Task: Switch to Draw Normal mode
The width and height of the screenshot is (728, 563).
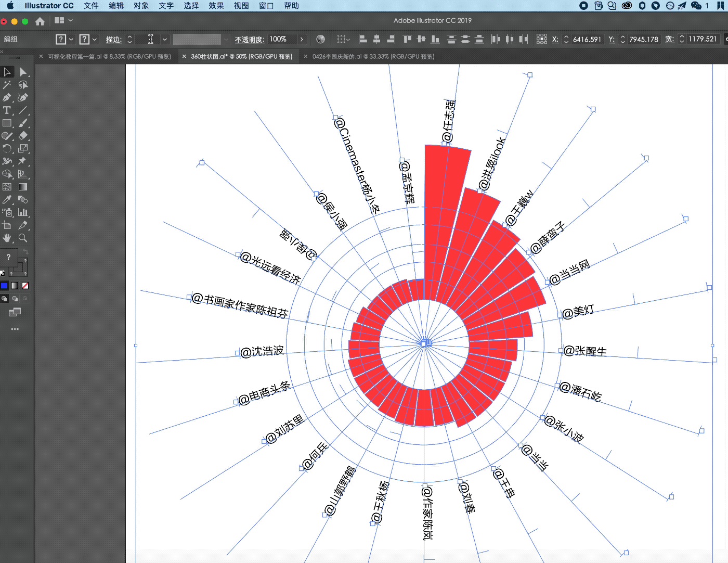Action: tap(4, 299)
